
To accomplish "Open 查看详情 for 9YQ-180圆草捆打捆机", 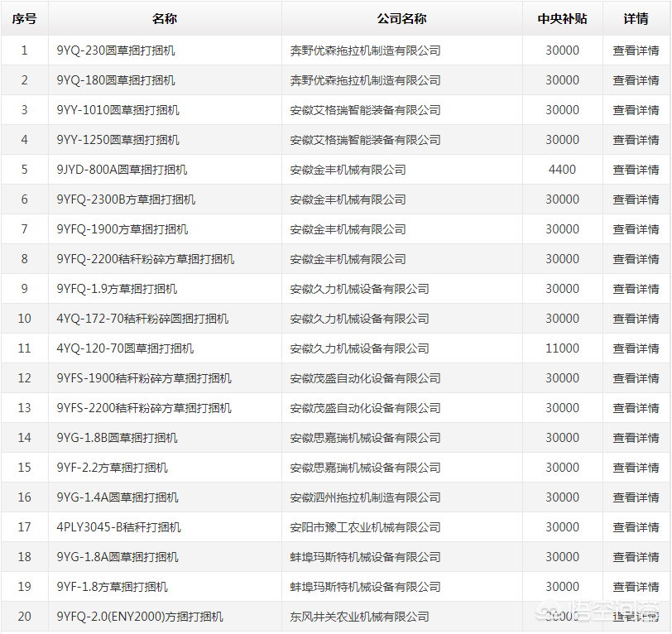I will (x=636, y=80).
